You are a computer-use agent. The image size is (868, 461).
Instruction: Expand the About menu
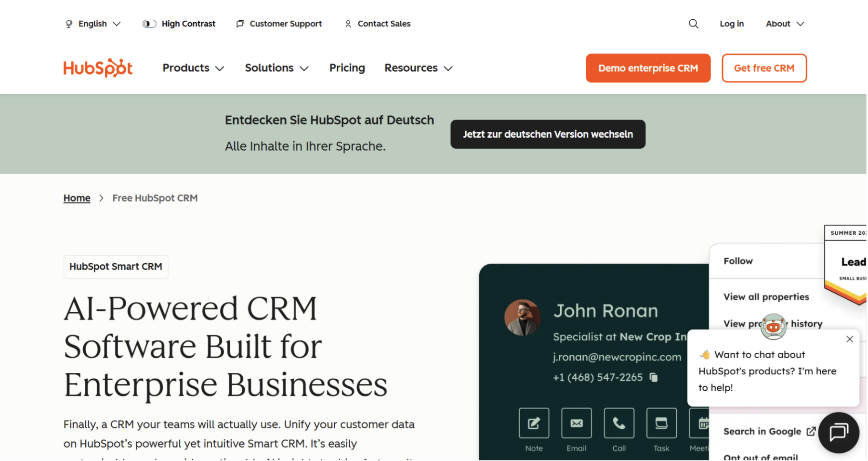[x=785, y=24]
